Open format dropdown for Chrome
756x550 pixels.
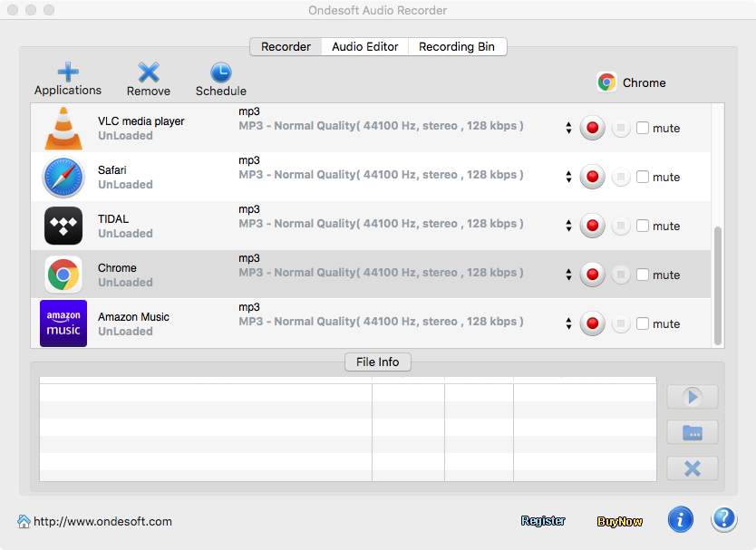pos(569,275)
